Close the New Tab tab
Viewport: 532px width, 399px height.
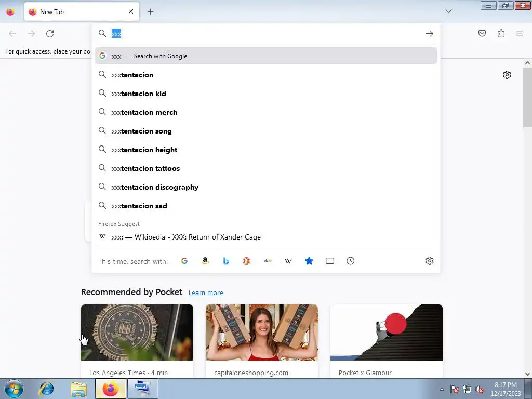point(131,11)
